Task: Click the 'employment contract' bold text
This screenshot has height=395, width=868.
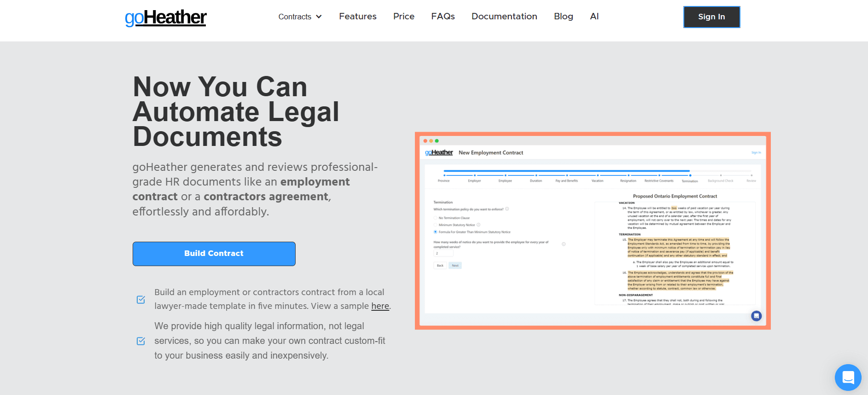Action: [241, 189]
